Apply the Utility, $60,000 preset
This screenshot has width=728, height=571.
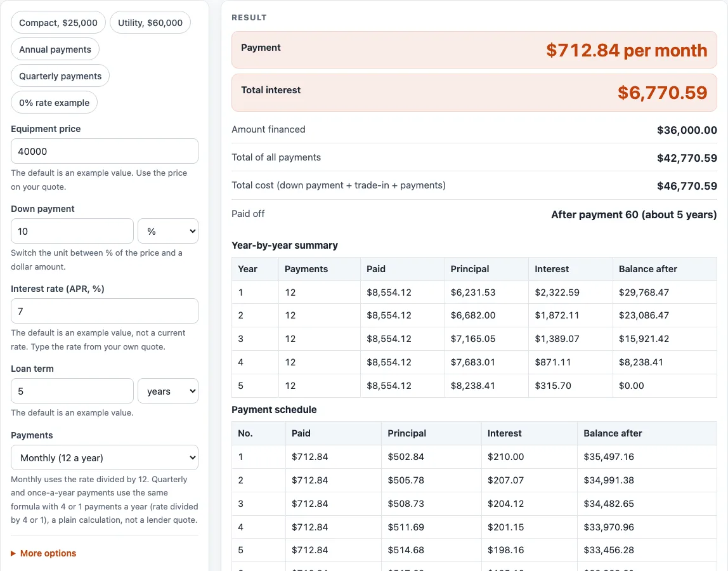pyautogui.click(x=150, y=23)
